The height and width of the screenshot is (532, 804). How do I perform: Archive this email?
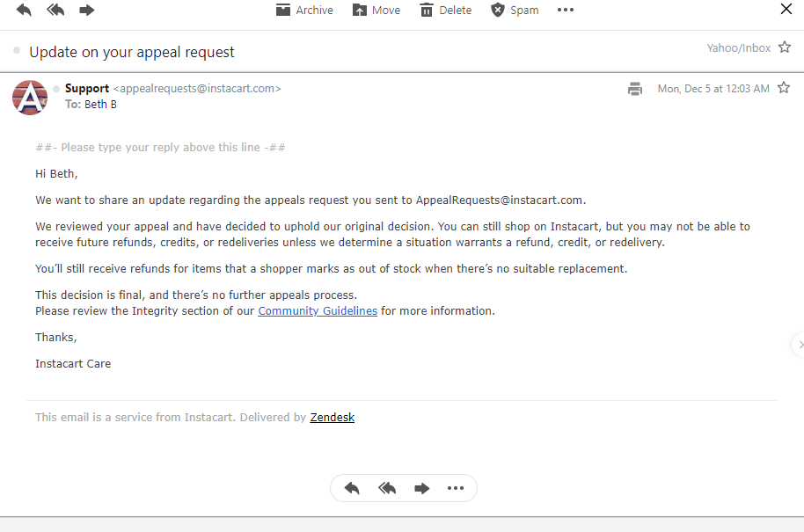point(304,11)
